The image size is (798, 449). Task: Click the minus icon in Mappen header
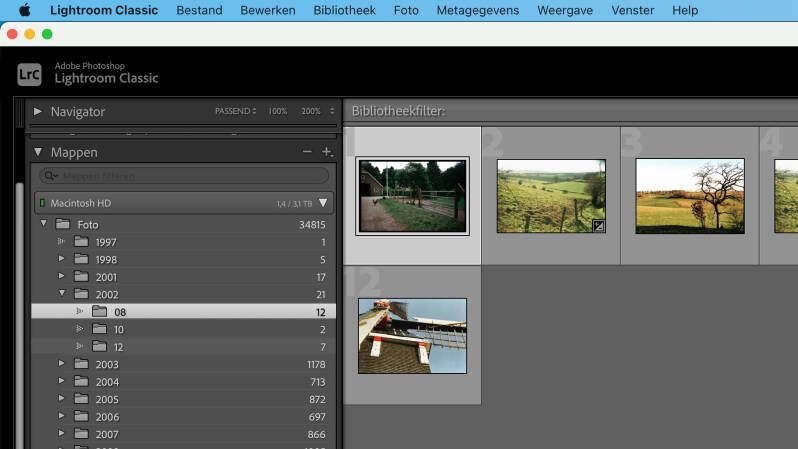307,152
